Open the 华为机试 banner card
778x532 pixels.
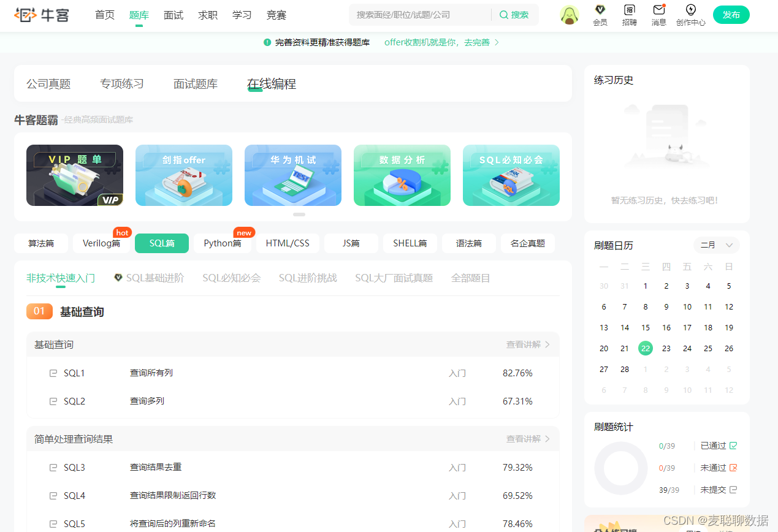293,175
